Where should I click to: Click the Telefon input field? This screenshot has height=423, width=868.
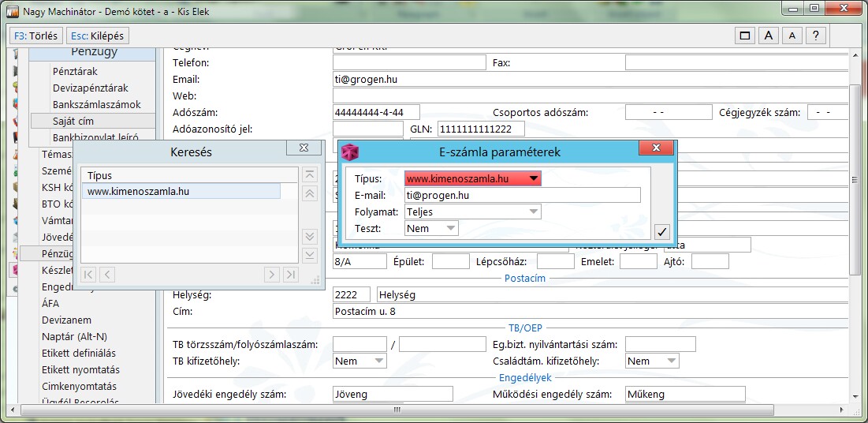coord(409,62)
